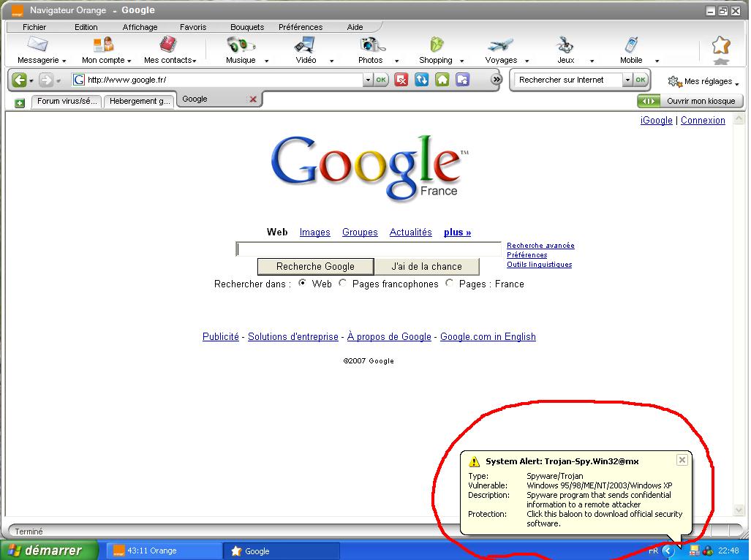Choose the Pages : France radio option
Viewport: 751px width, 560px height.
449,284
